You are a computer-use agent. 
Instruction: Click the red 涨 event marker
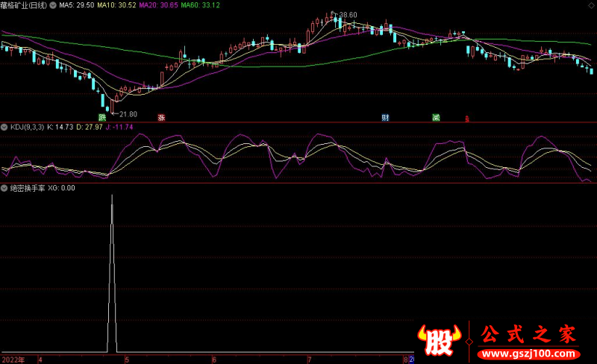pyautogui.click(x=160, y=118)
